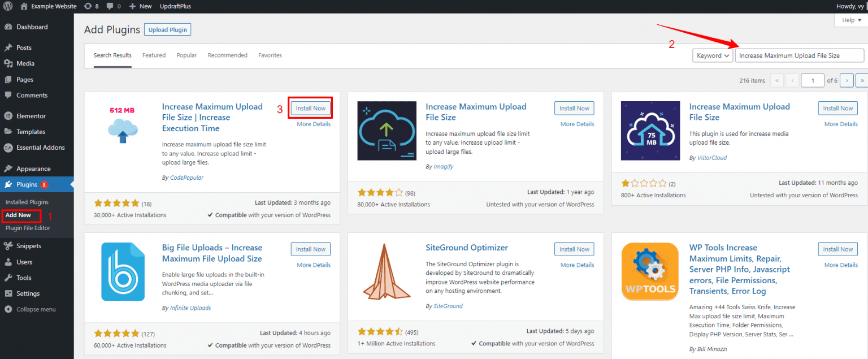Click the Imagify cloud upload plugin thumbnail
The image size is (868, 359).
387,131
